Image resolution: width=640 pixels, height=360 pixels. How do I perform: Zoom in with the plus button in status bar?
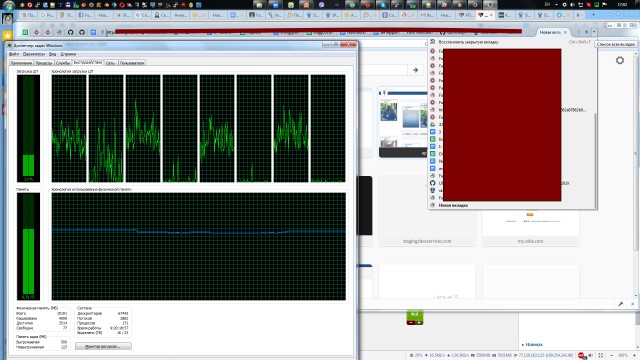click(x=635, y=356)
